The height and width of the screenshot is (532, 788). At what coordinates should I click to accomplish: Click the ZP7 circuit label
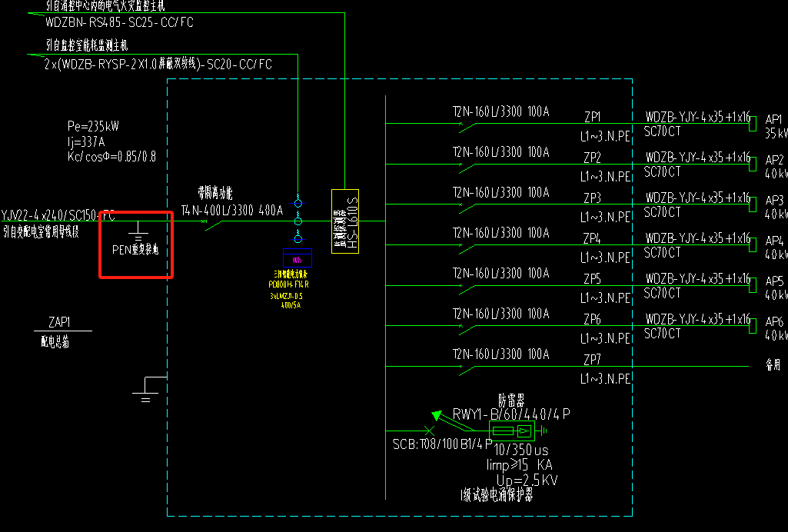click(x=592, y=360)
